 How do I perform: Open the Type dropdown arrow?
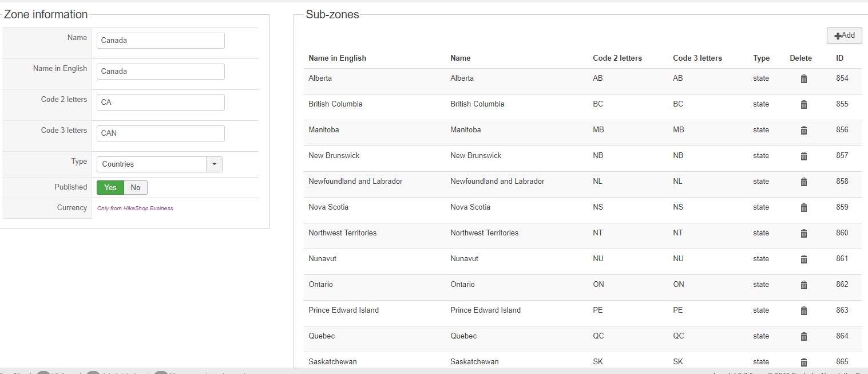(214, 164)
